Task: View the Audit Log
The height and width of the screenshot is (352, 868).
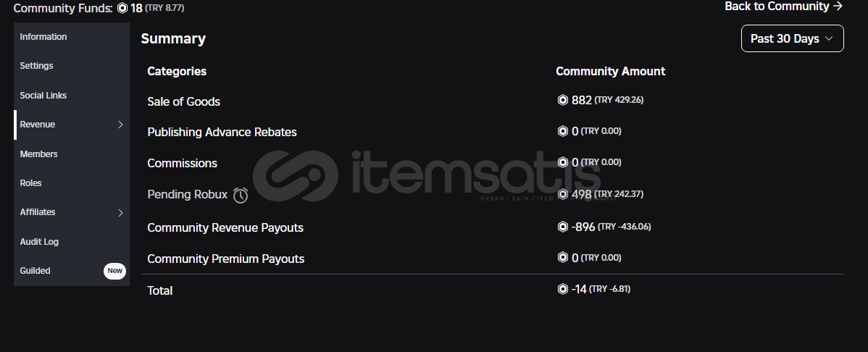Action: [x=39, y=241]
